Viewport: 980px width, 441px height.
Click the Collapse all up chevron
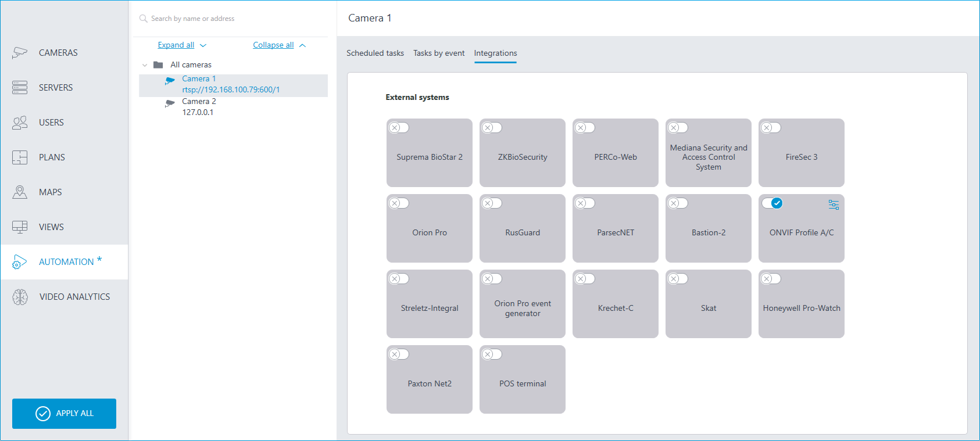click(x=302, y=45)
